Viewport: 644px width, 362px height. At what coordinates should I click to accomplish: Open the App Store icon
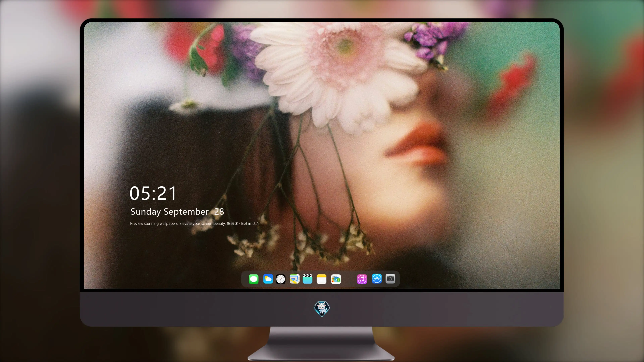(377, 279)
